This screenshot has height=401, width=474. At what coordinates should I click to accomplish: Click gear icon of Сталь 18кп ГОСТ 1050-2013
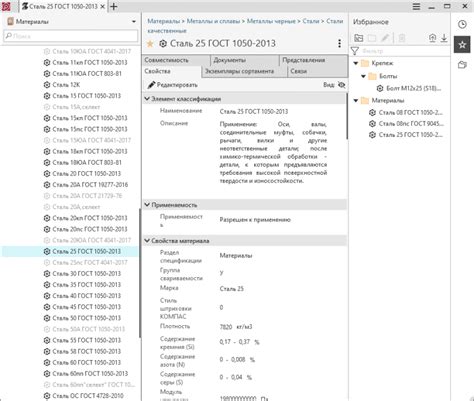pos(47,151)
